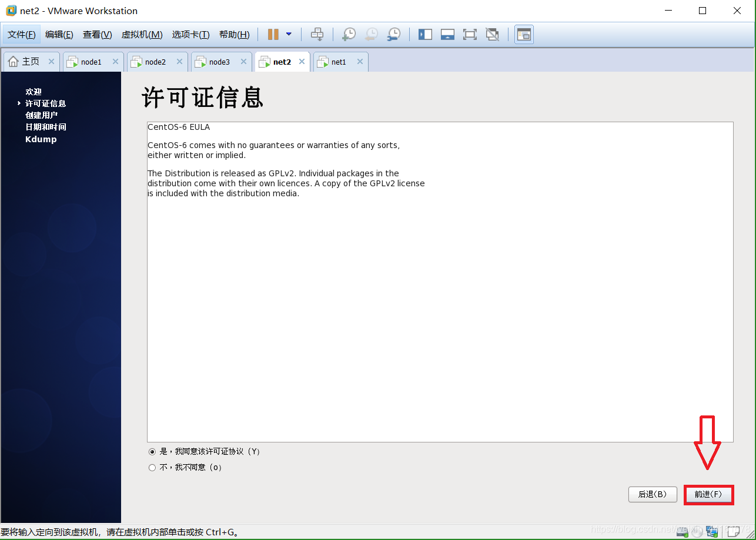Open the 帮助(H) menu

(x=235, y=35)
